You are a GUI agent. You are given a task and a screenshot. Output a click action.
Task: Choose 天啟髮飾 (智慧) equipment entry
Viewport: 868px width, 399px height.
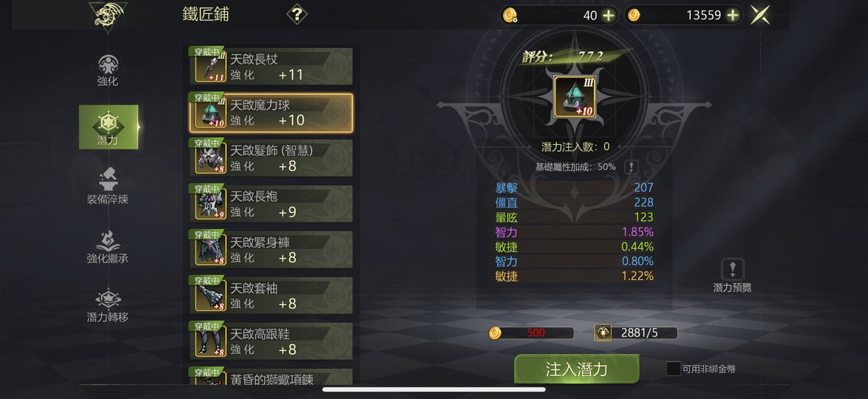click(271, 158)
